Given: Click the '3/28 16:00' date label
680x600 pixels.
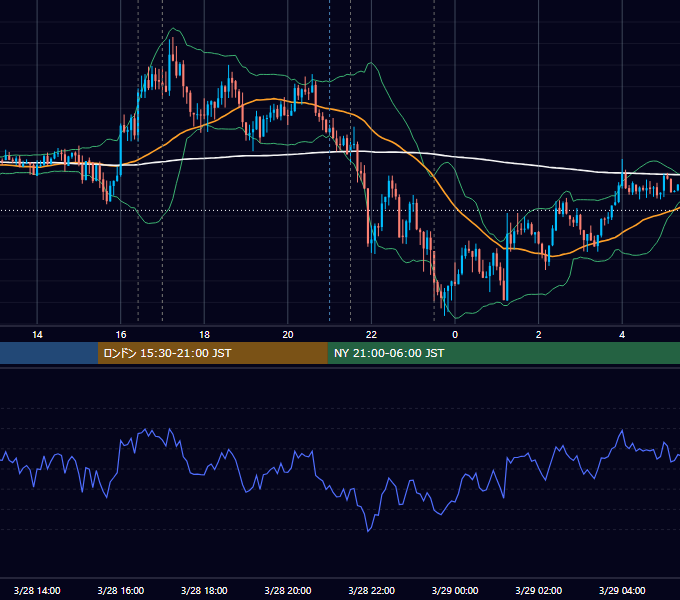Looking at the screenshot, I should point(121,590).
